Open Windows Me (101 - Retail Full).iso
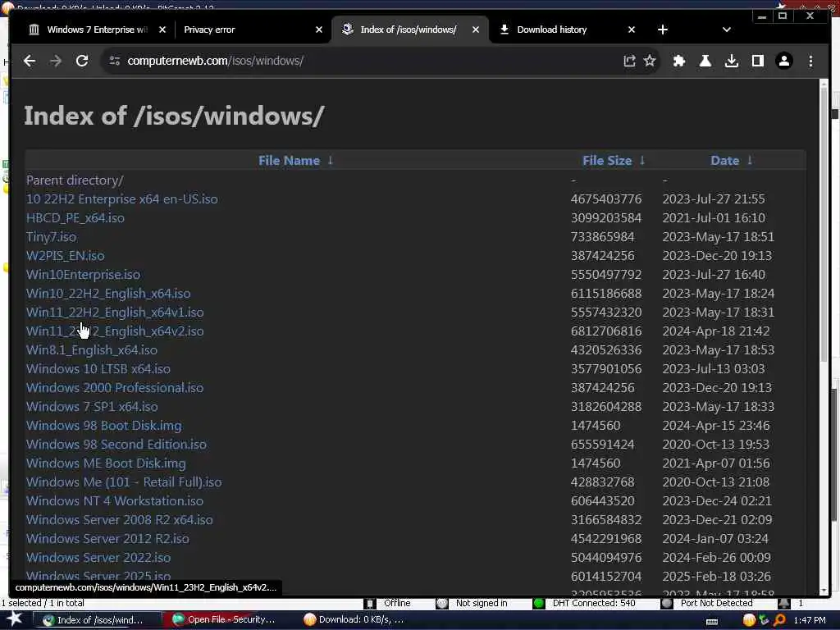Viewport: 840px width, 630px height. (x=125, y=482)
